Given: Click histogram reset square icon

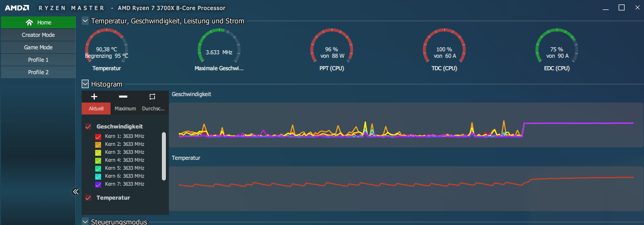Looking at the screenshot, I should [152, 97].
